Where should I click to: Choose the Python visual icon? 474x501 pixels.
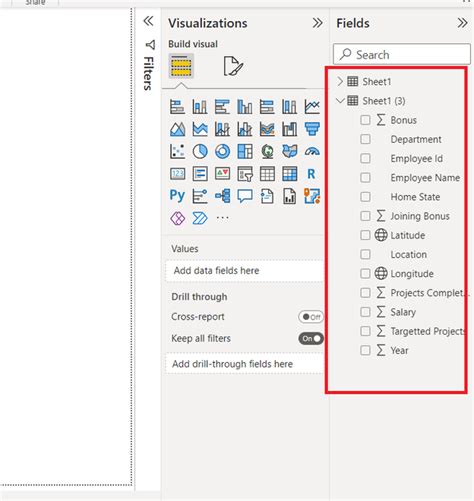tap(177, 196)
